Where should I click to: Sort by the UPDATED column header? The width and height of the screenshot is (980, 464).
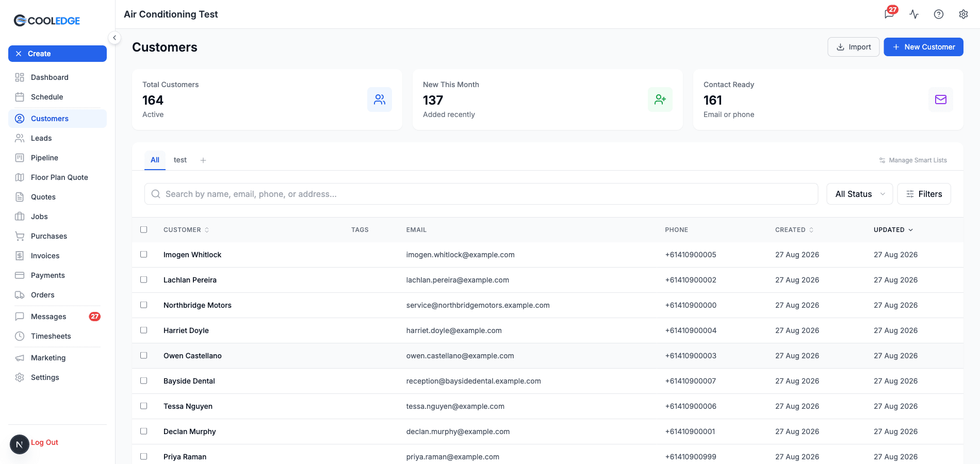893,230
